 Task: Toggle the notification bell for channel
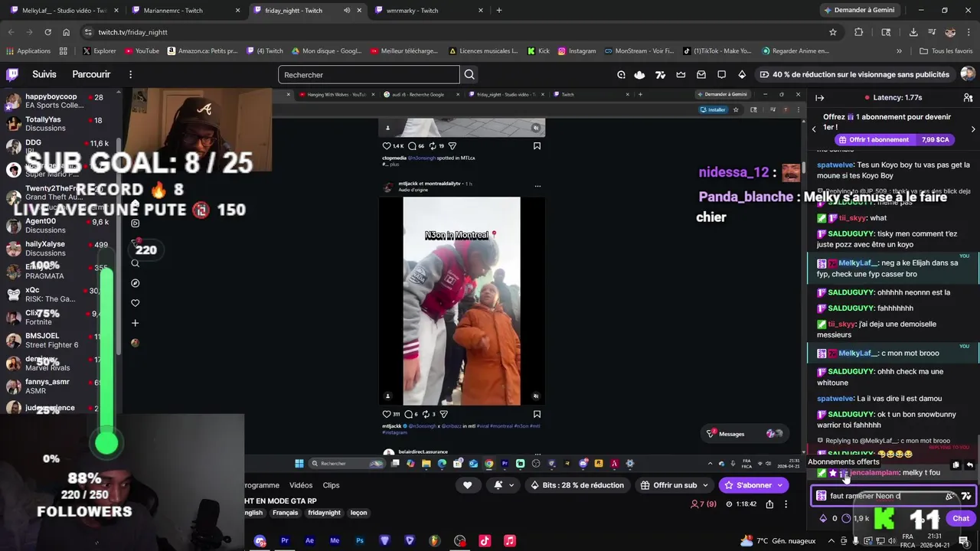[x=502, y=485]
